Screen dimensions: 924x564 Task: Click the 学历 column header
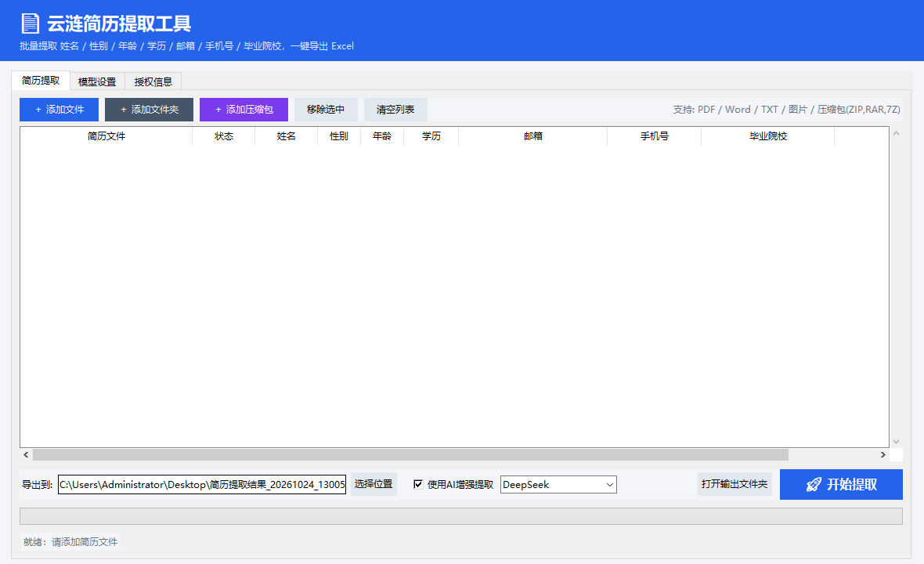(x=431, y=136)
